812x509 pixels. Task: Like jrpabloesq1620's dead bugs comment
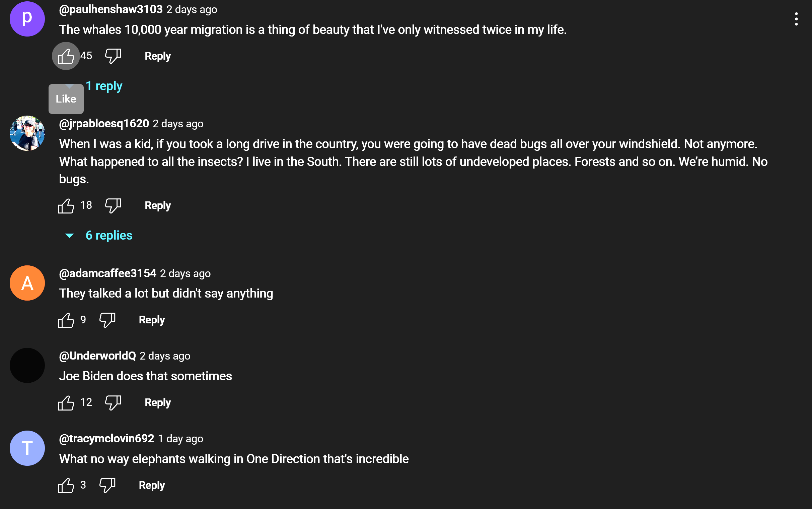(x=66, y=205)
